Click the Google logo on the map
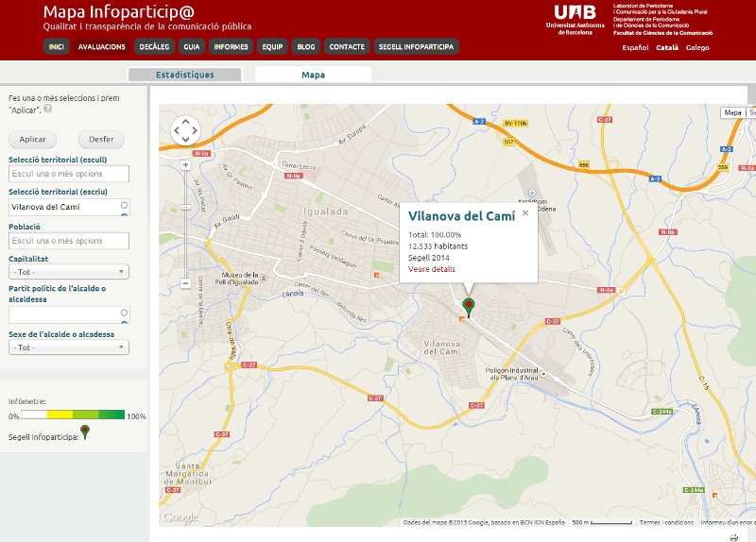Image resolution: width=756 pixels, height=542 pixels. tap(180, 517)
